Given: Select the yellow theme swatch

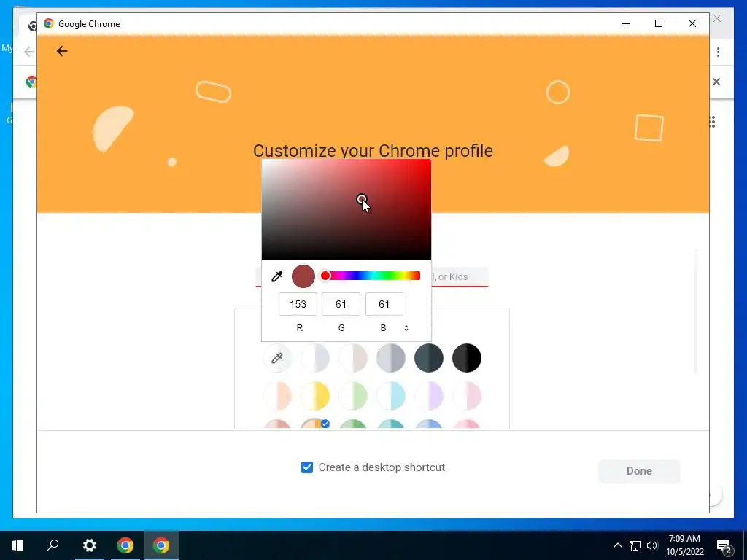Looking at the screenshot, I should pyautogui.click(x=315, y=396).
